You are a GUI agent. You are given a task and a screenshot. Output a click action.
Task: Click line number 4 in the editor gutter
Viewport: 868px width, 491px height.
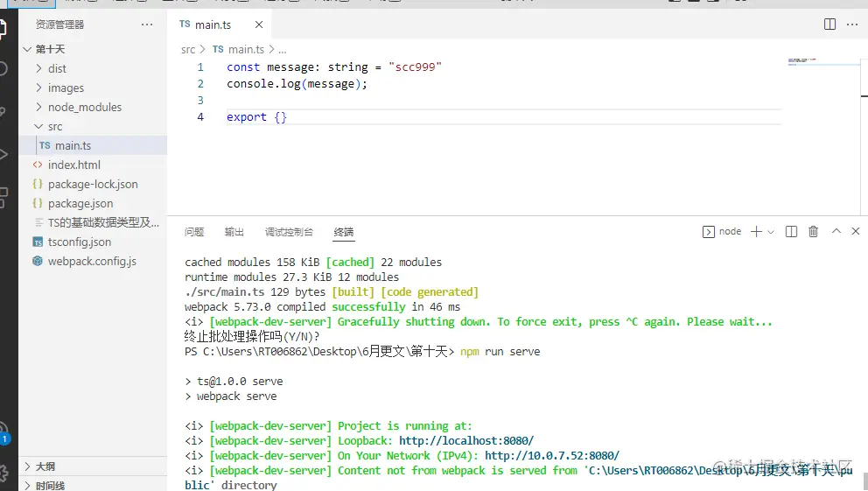pos(200,116)
